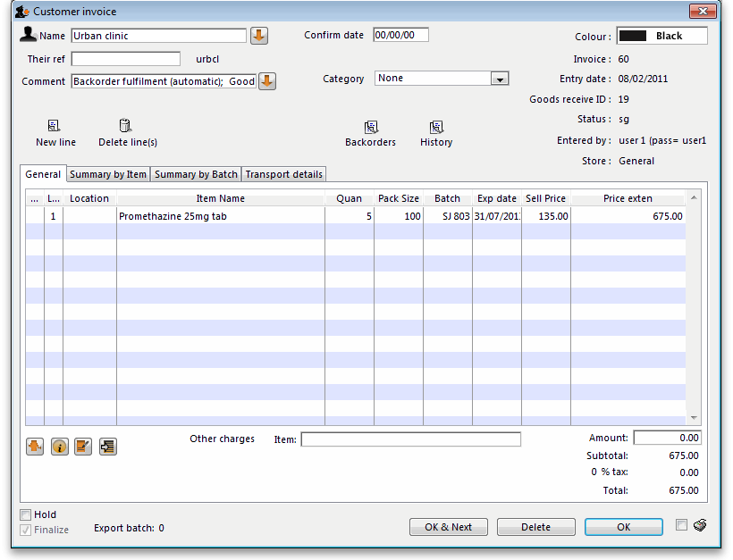The height and width of the screenshot is (560, 733).
Task: Enable the Hold checkbox
Action: click(25, 514)
